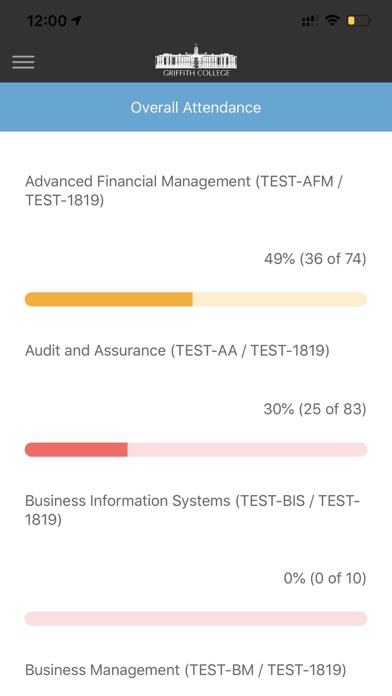
Task: Select the Overall Attendance header tab
Action: (x=196, y=107)
